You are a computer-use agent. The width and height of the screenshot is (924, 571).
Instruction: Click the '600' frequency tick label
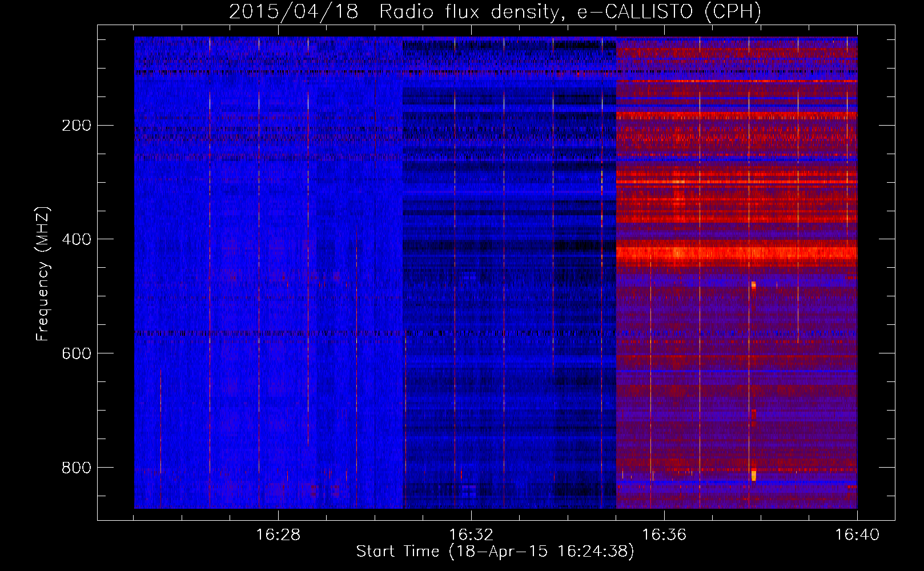click(77, 354)
